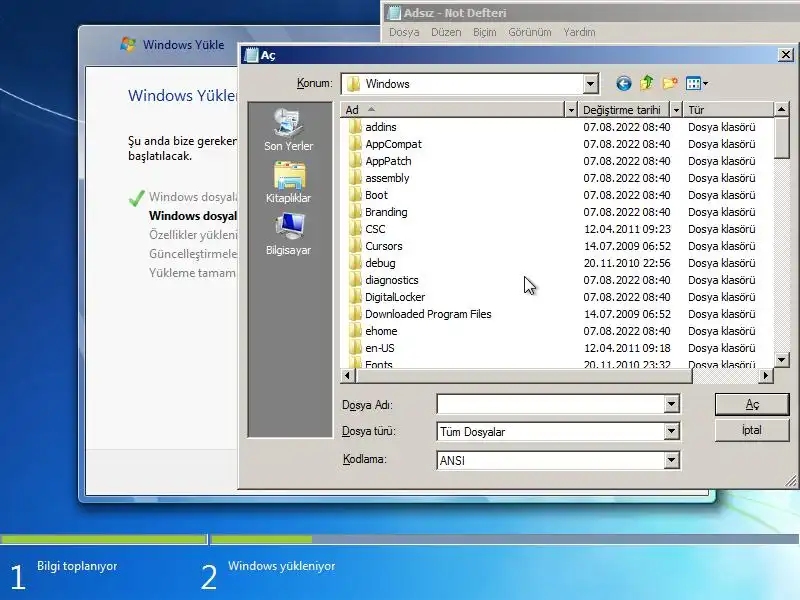
Task: Sort by the Ad column header
Action: pyautogui.click(x=453, y=110)
